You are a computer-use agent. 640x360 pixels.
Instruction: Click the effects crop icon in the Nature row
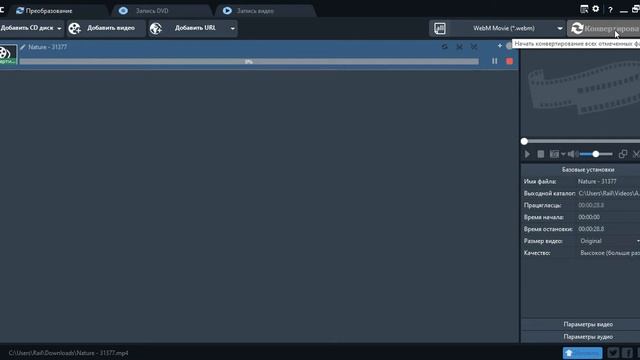(474, 47)
